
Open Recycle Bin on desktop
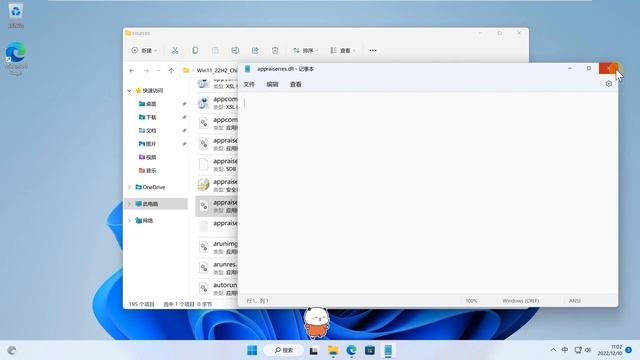click(x=16, y=15)
